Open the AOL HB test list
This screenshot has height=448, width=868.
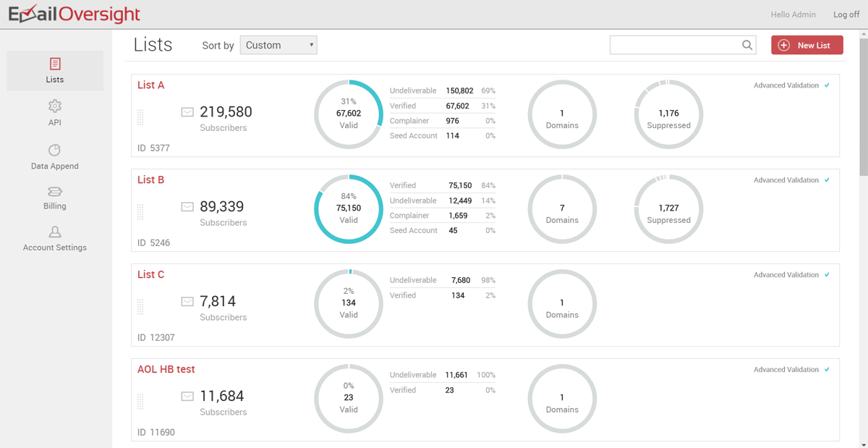(x=166, y=369)
